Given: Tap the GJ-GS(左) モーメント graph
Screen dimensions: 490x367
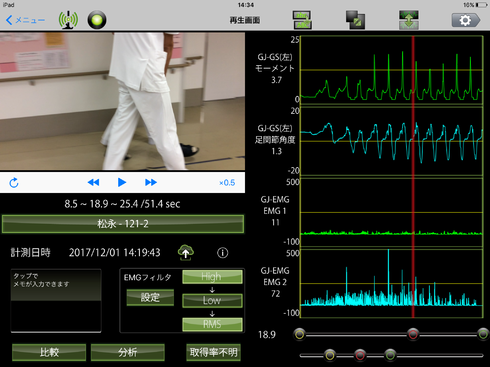Looking at the screenshot, I should [x=392, y=69].
